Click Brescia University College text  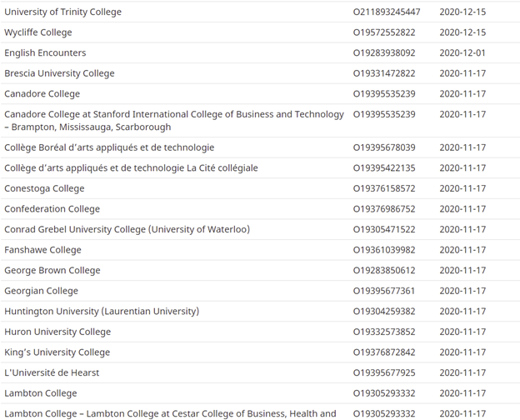59,73
